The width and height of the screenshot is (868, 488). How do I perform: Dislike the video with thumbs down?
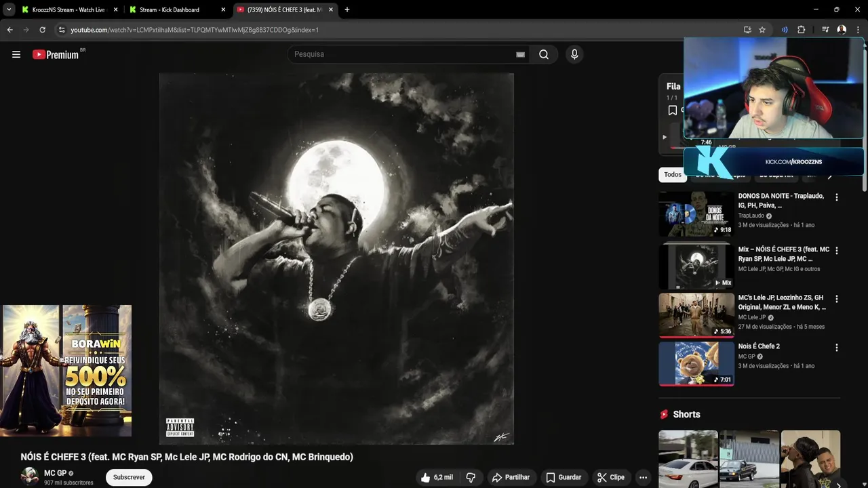tap(471, 477)
